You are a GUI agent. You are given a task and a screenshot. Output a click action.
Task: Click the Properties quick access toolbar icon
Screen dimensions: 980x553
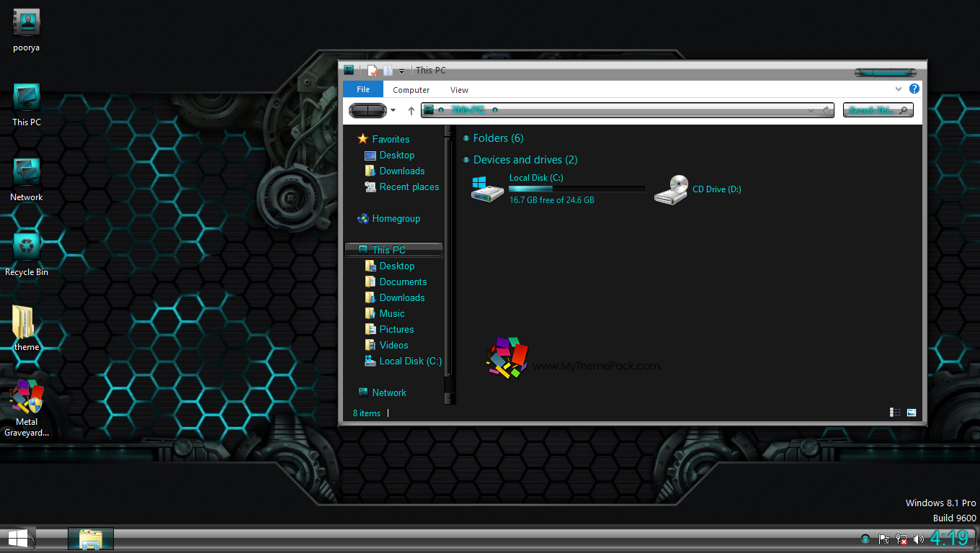373,70
